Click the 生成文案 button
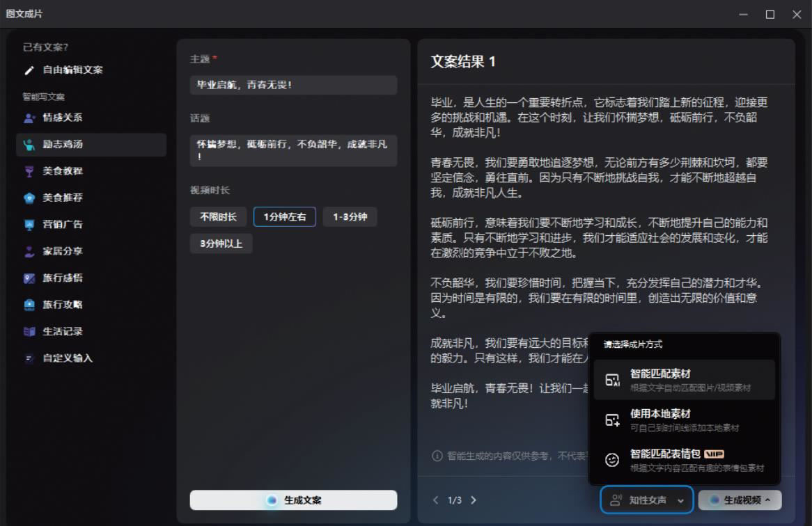 tap(294, 500)
